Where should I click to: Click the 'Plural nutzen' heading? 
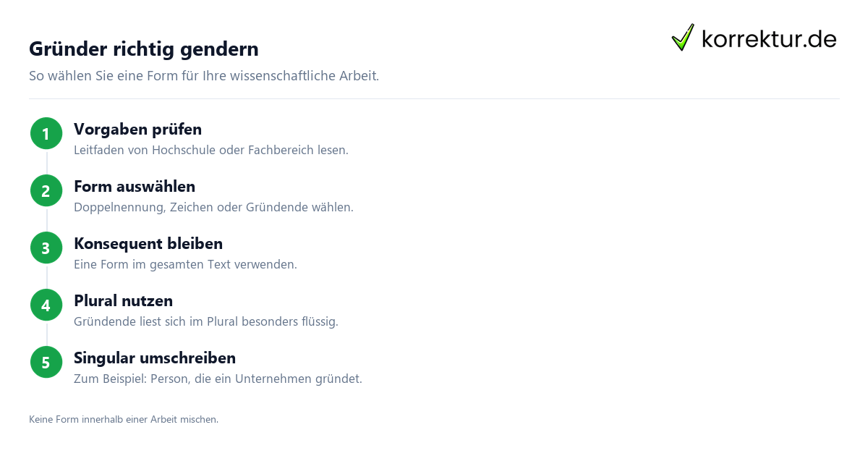click(123, 300)
